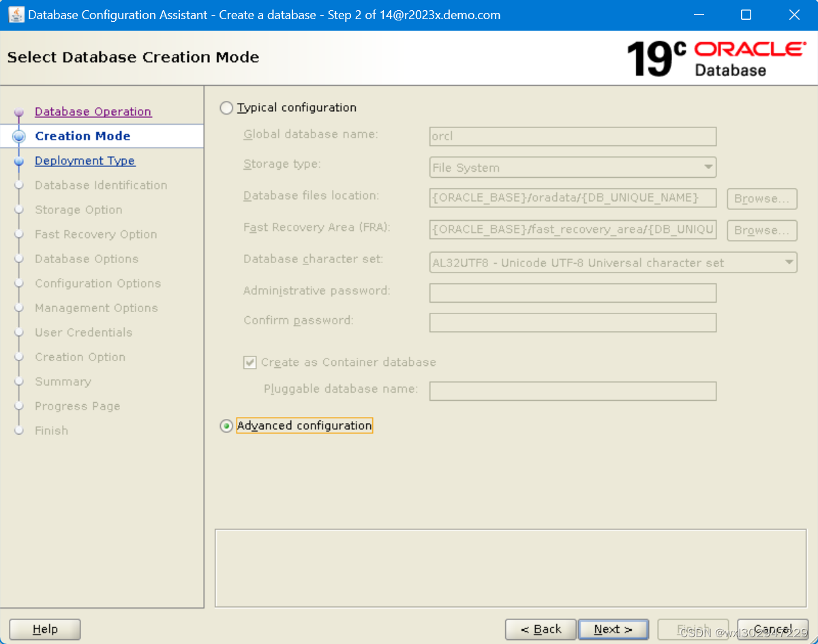Click Finish step in sidebar
Screen dimensions: 818x644
coord(52,431)
